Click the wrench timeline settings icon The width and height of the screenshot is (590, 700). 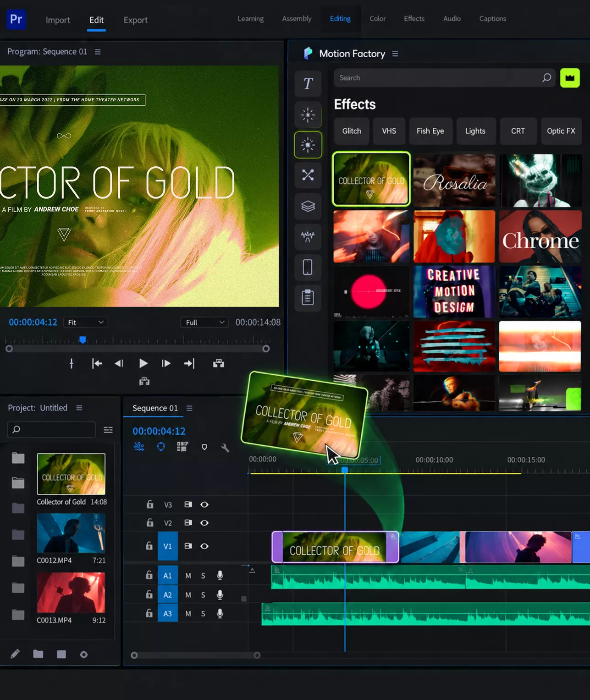coord(225,448)
